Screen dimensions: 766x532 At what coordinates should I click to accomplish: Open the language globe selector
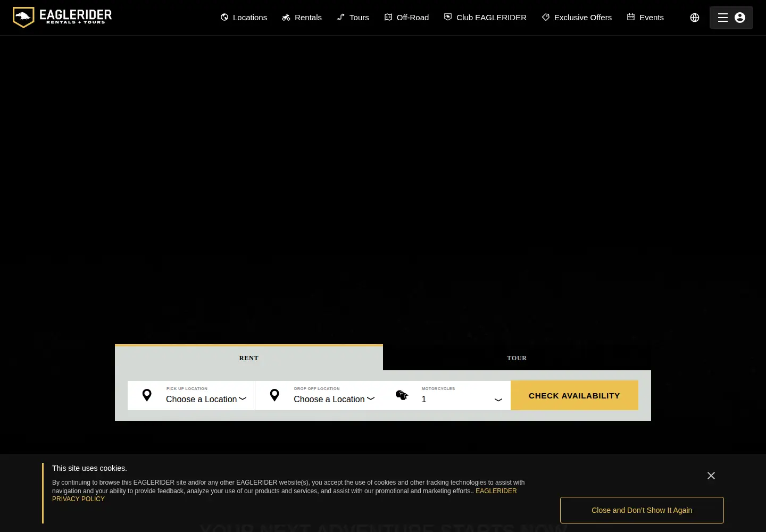[695, 18]
